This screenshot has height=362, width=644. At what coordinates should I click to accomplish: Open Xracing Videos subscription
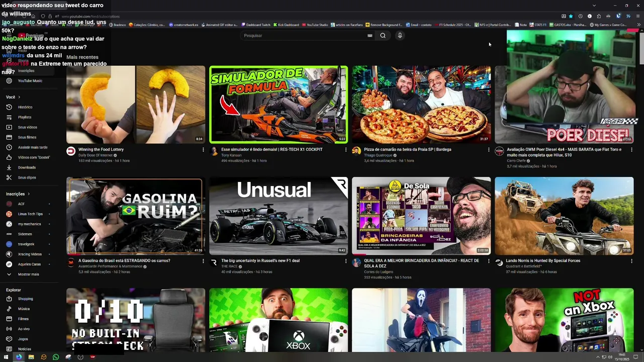[x=30, y=254]
